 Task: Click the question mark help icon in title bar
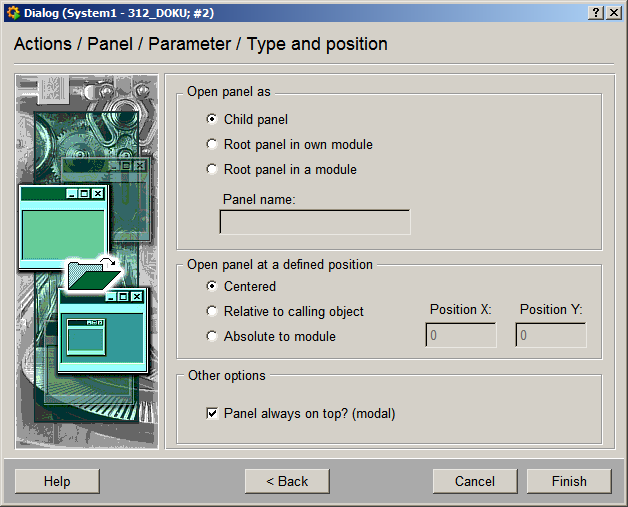[x=596, y=12]
